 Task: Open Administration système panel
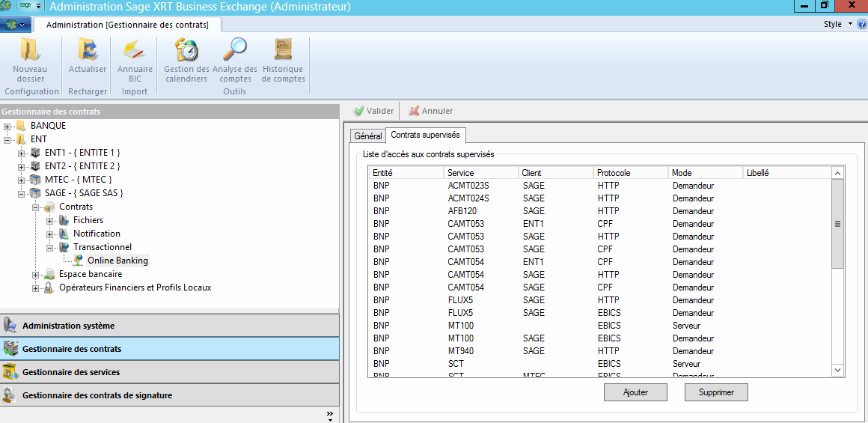(68, 326)
